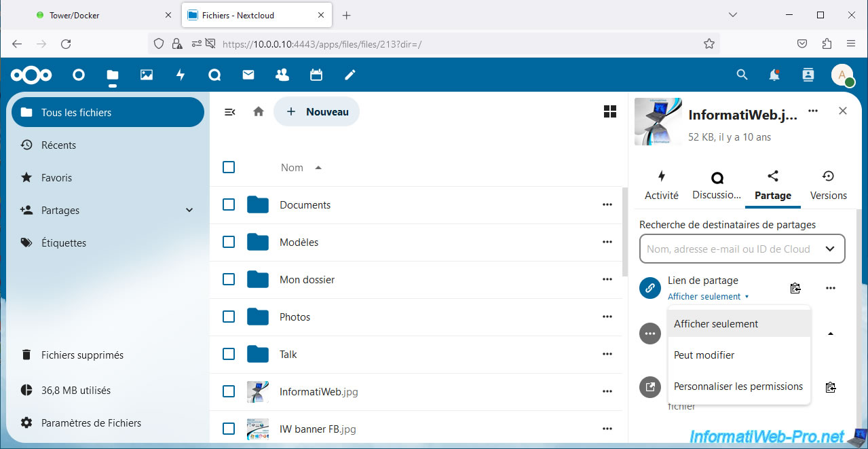Copy the share link to clipboard
The width and height of the screenshot is (868, 449).
click(x=795, y=288)
